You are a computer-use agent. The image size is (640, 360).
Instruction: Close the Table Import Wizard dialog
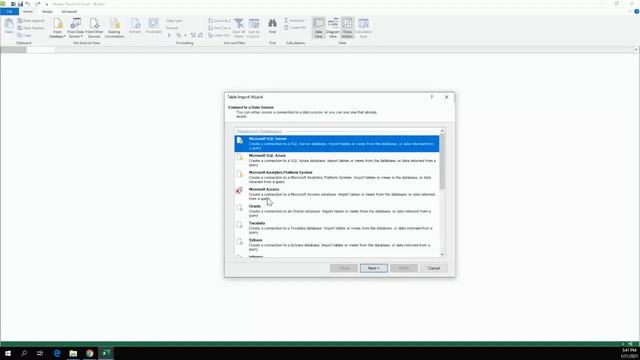(447, 97)
